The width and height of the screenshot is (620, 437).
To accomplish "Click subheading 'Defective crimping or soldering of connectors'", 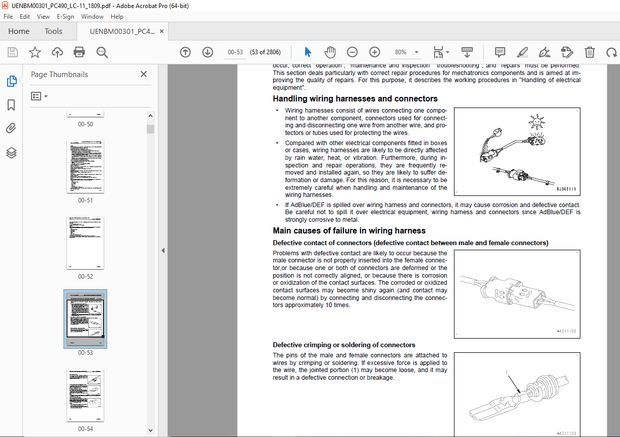I will point(344,345).
